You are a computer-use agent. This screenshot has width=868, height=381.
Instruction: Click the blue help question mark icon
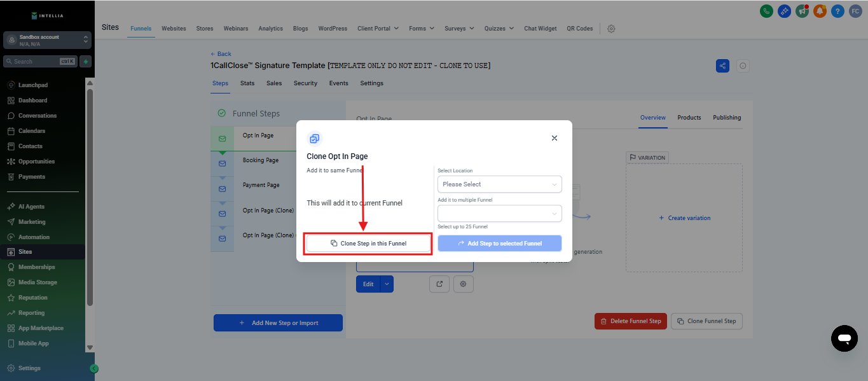pos(837,11)
